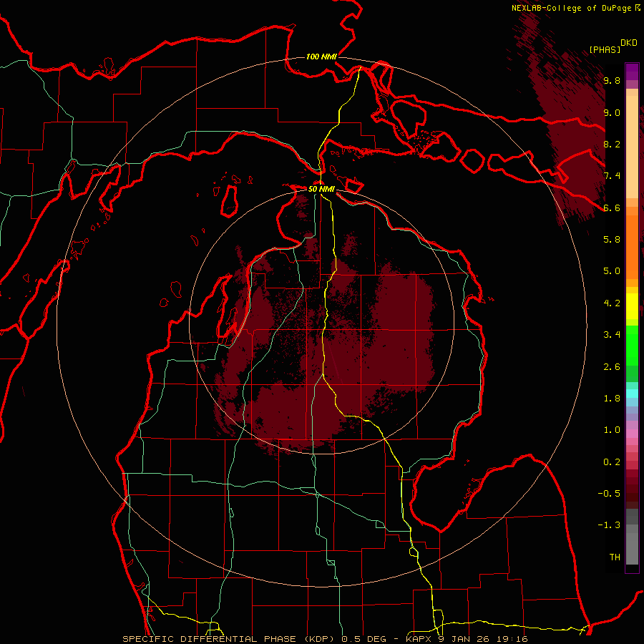Click the DKD product label

coord(629,43)
